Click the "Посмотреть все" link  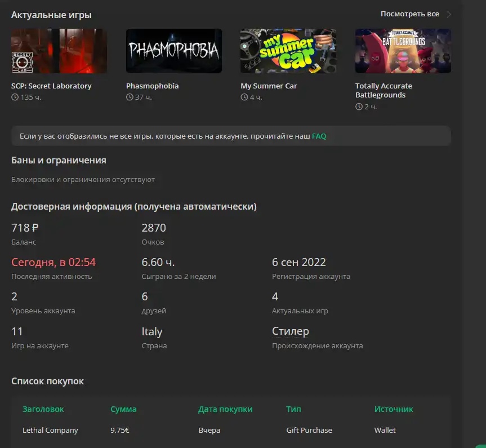410,14
